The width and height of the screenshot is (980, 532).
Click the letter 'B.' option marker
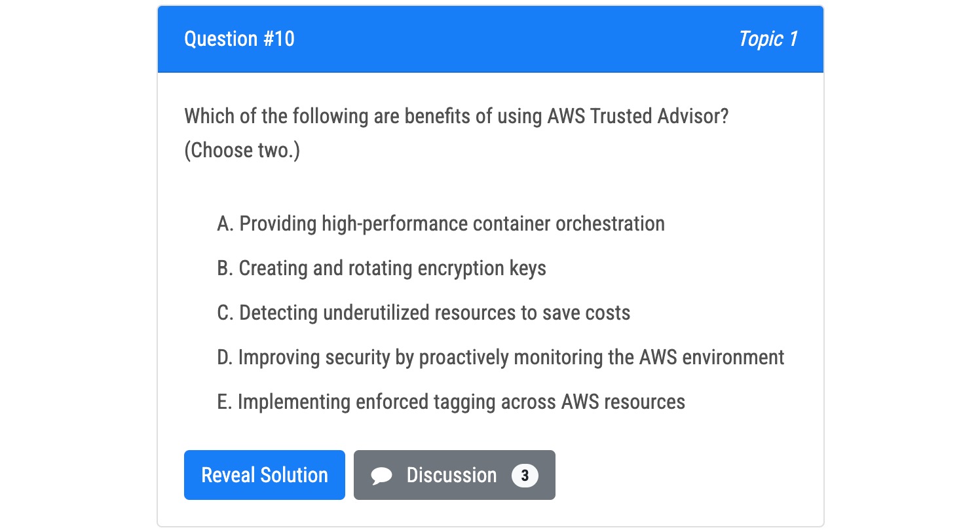point(225,269)
